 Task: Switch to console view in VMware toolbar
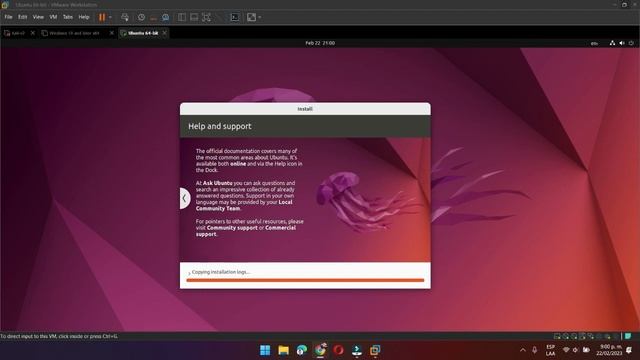pos(235,17)
